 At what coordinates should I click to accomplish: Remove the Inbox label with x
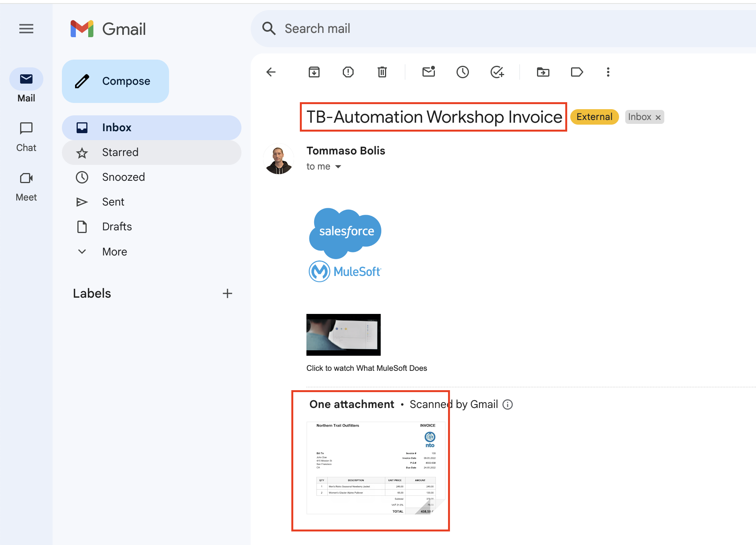click(658, 117)
